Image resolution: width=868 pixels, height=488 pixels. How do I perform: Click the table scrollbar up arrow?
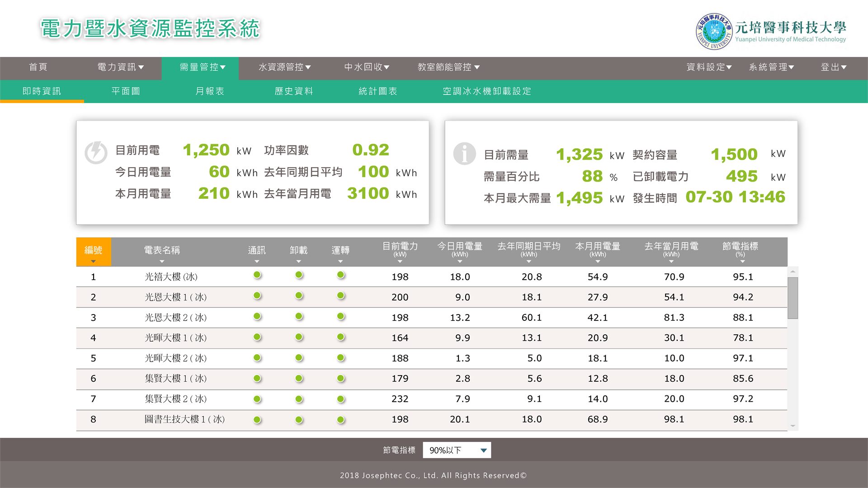(793, 272)
